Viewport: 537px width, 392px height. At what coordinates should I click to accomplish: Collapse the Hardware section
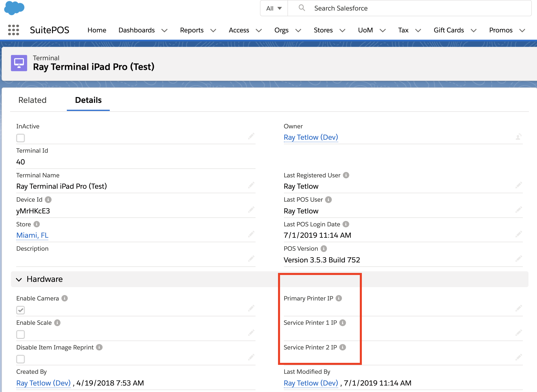19,280
